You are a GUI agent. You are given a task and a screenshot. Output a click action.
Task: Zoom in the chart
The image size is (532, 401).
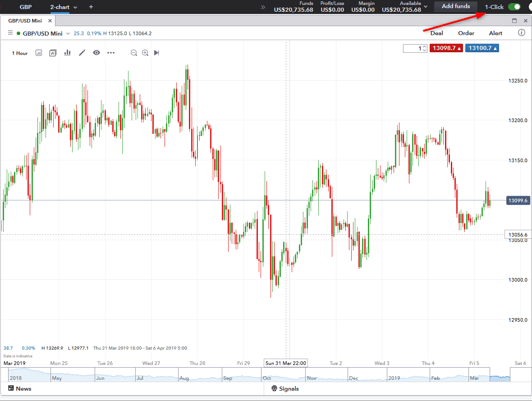(145, 53)
